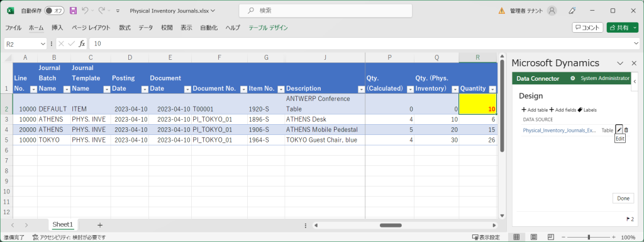The image size is (644, 242).
Task: Open the Quantity column filter dropdown
Action: 492,89
